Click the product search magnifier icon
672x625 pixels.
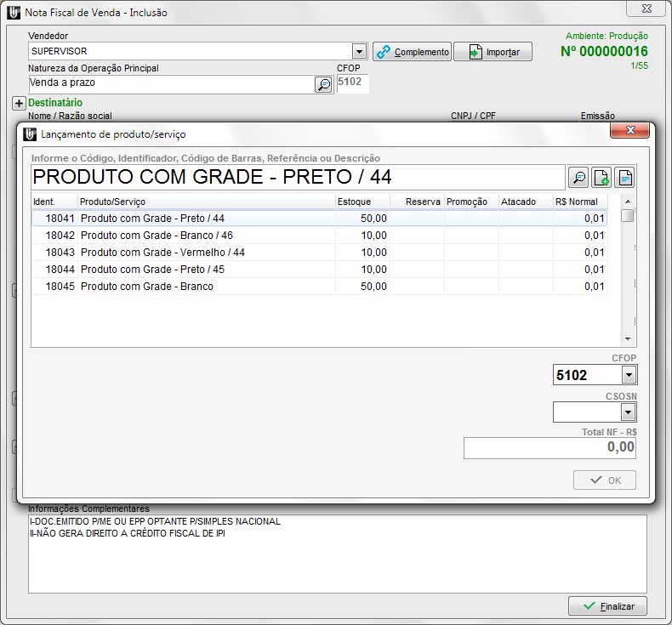578,178
